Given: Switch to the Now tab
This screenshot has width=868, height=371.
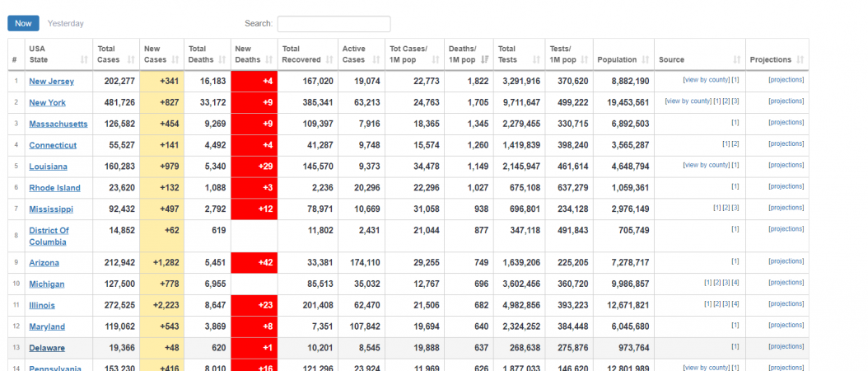Looking at the screenshot, I should (23, 23).
